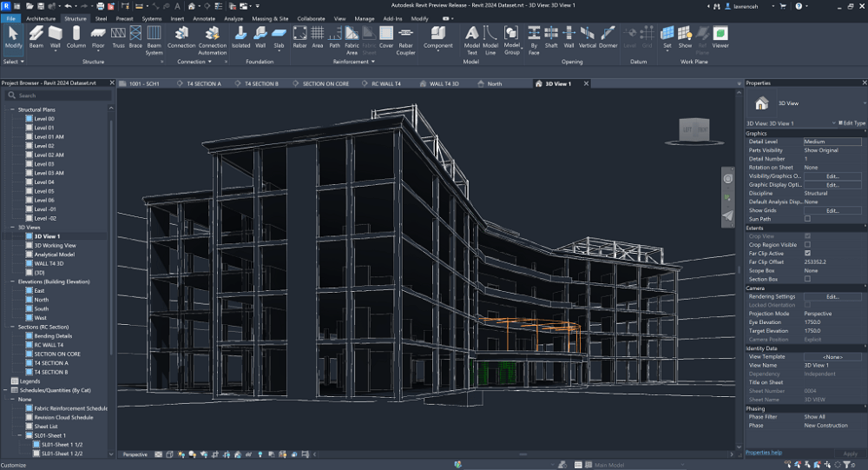
Task: Choose the Rebar reinforcement tool
Action: (x=299, y=36)
